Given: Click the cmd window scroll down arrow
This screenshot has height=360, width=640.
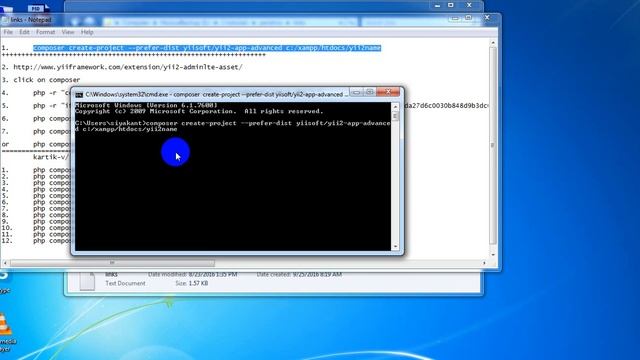Looking at the screenshot, I should [x=395, y=247].
